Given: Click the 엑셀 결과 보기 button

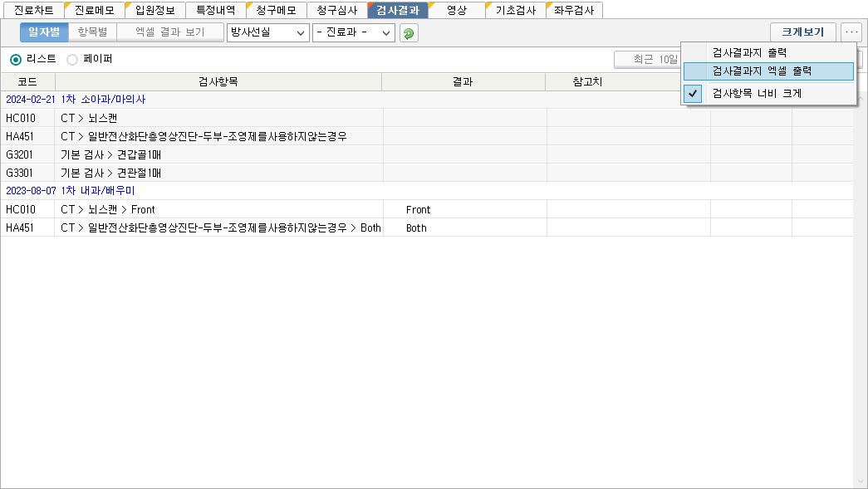Looking at the screenshot, I should coord(170,32).
